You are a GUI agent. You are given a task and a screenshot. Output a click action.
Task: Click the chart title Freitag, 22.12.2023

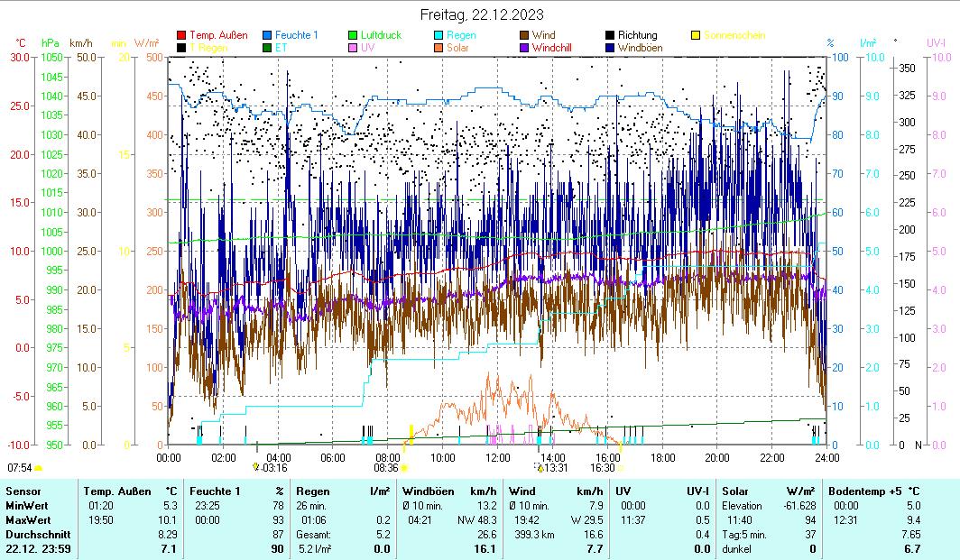[479, 14]
